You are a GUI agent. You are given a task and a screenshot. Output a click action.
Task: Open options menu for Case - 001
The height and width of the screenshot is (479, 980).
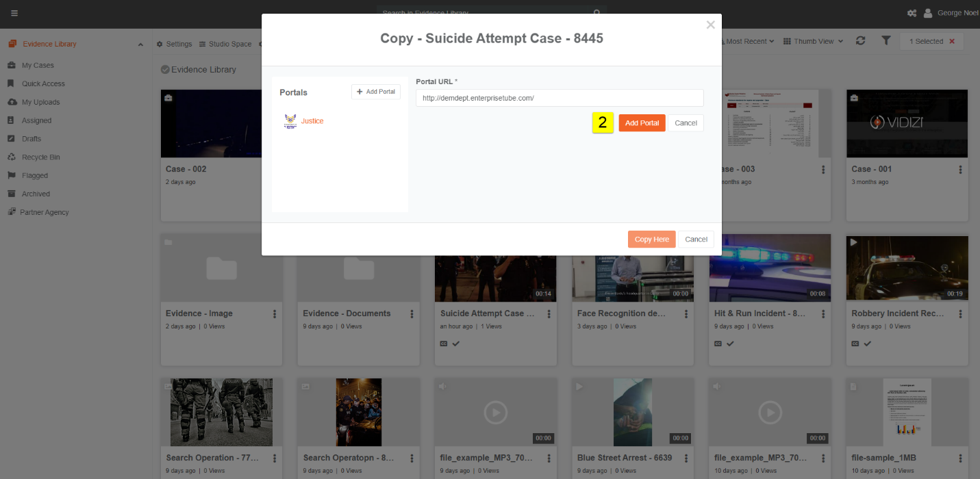[x=960, y=170]
